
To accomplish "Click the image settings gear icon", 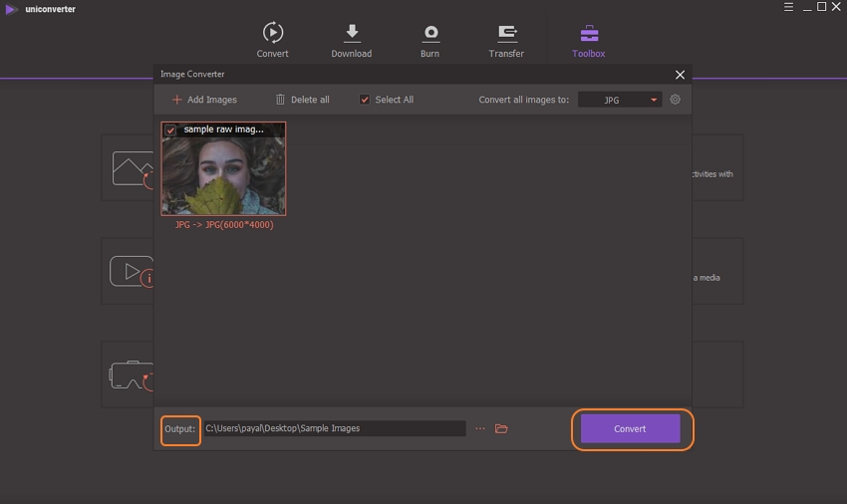I will pos(676,100).
